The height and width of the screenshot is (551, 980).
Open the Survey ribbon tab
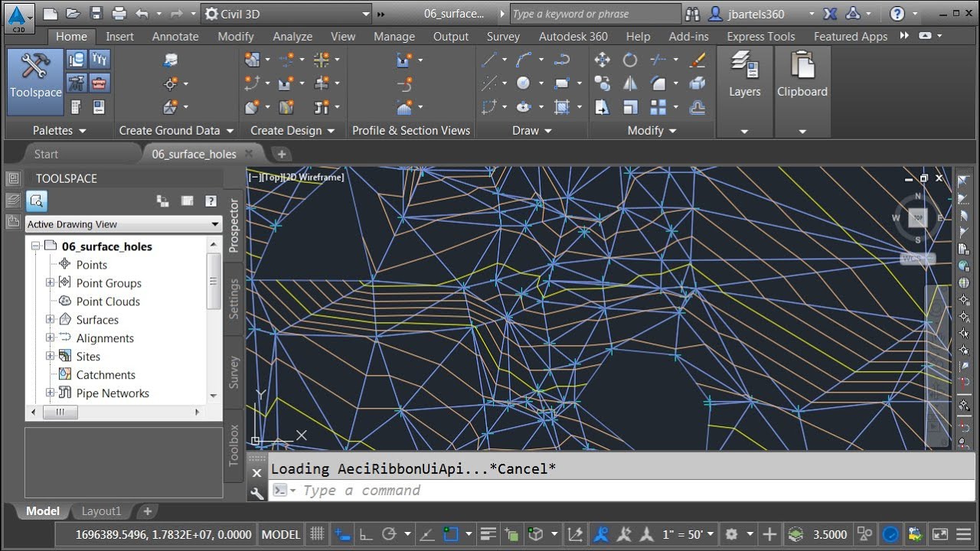click(503, 36)
